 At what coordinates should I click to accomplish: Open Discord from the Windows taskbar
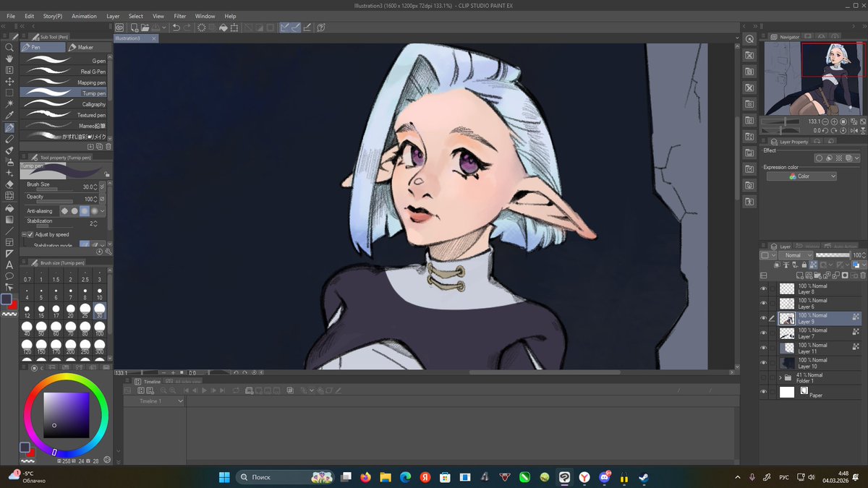[x=605, y=477]
